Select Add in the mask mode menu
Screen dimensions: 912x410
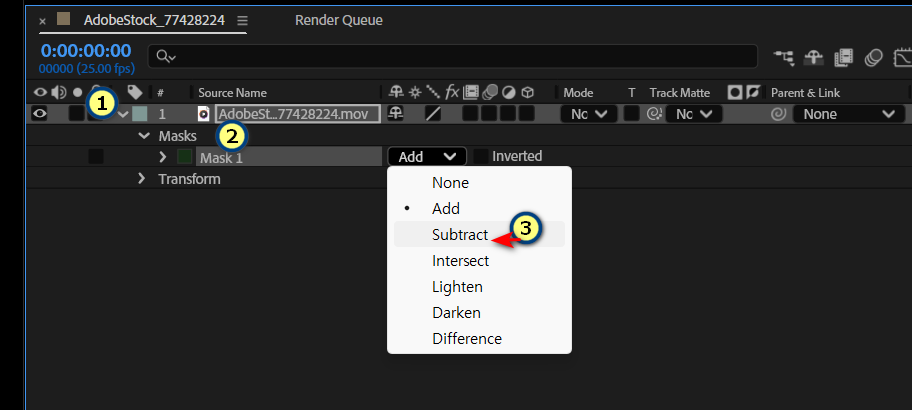click(479, 208)
